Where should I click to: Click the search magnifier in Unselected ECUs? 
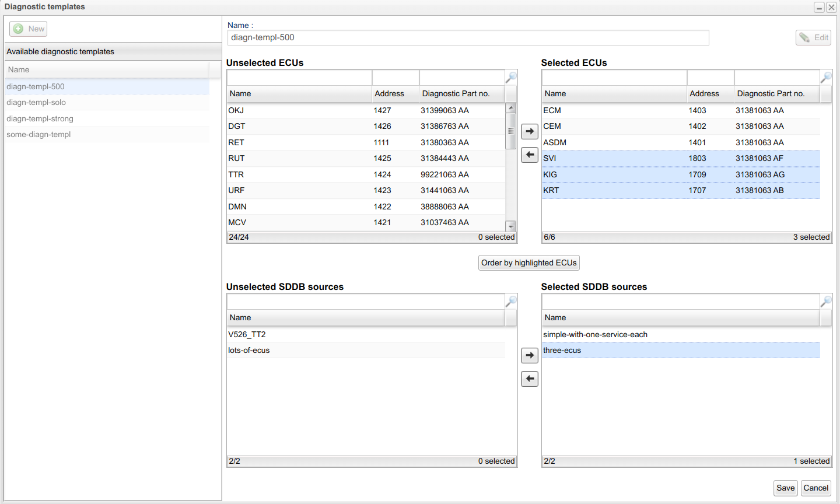(x=511, y=77)
